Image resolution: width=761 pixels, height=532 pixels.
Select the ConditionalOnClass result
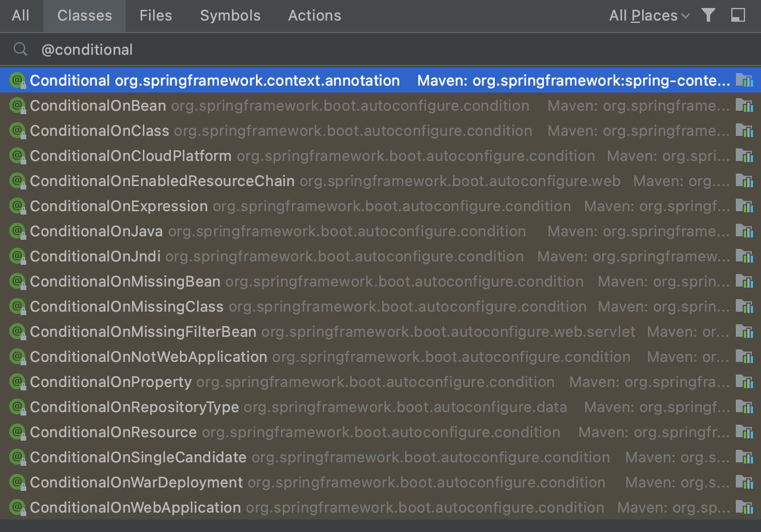tap(380, 131)
